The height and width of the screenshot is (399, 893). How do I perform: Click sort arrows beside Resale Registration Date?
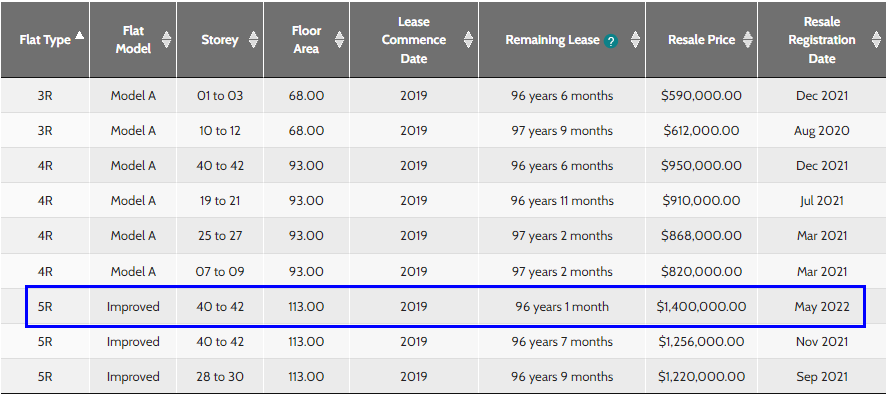(x=876, y=40)
